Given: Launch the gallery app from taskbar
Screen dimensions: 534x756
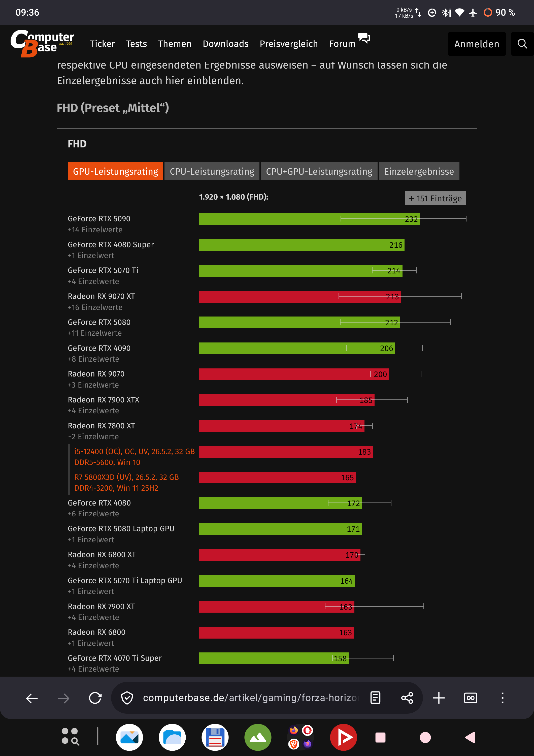Looking at the screenshot, I should [x=129, y=737].
